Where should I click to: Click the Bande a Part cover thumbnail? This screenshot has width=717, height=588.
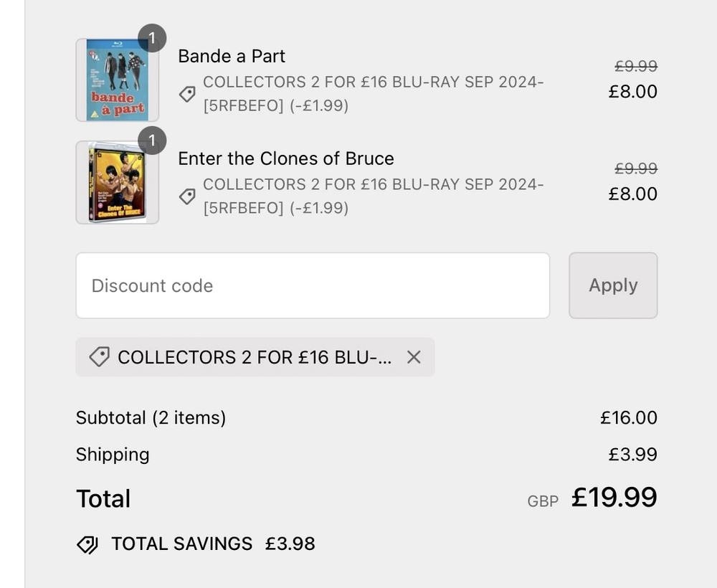tap(118, 80)
